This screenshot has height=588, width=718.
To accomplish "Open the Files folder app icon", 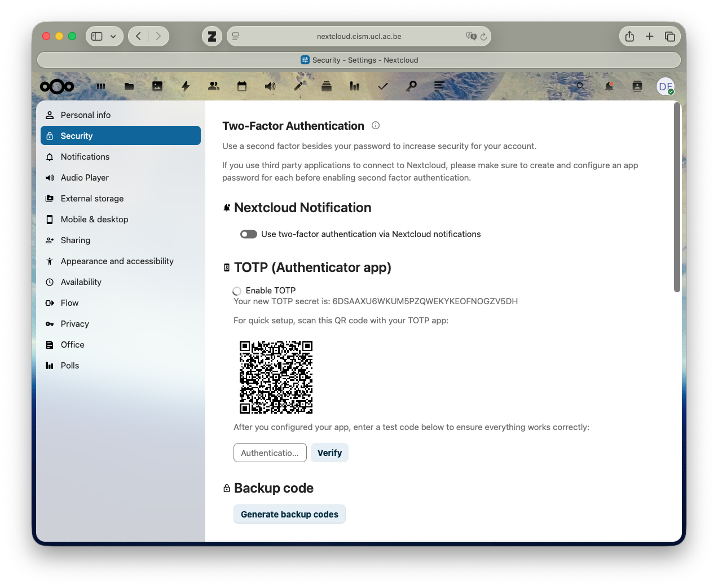I will tap(129, 86).
